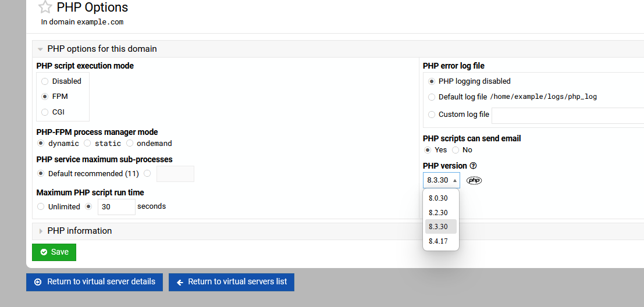The image size is (644, 307).
Task: Pick PHP version 8.0.30 from list
Action: pyautogui.click(x=438, y=198)
